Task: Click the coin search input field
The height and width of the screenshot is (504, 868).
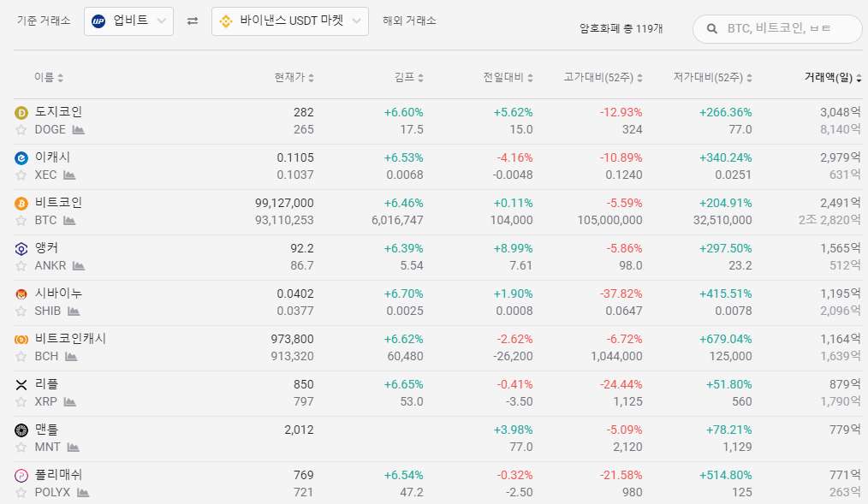Action: tap(788, 29)
